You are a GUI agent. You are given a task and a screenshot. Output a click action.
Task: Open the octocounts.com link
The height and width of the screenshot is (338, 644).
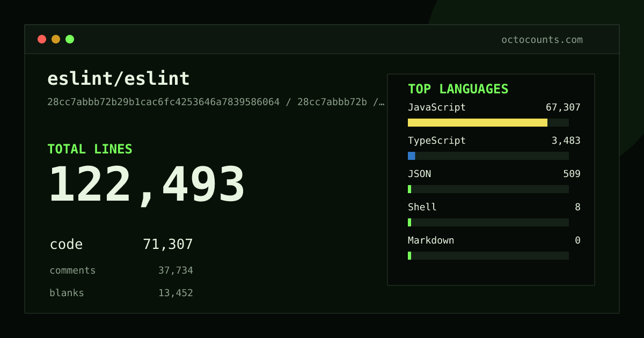(x=542, y=40)
